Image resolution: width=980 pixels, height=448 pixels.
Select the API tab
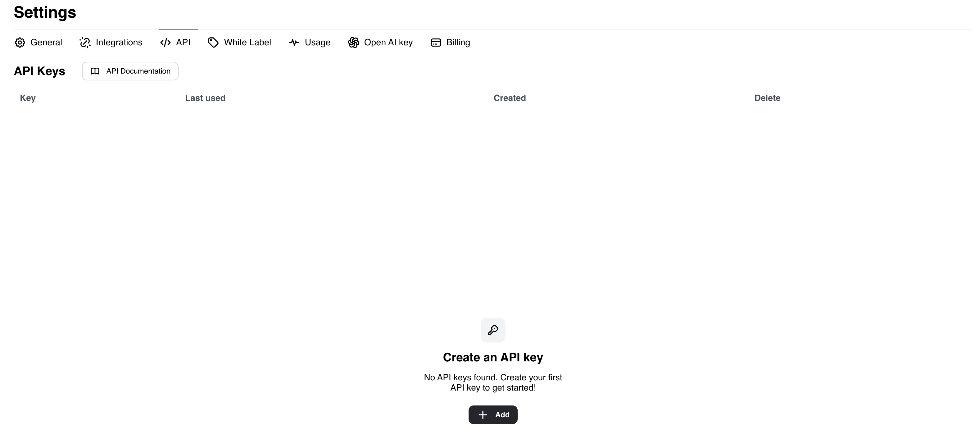[175, 42]
